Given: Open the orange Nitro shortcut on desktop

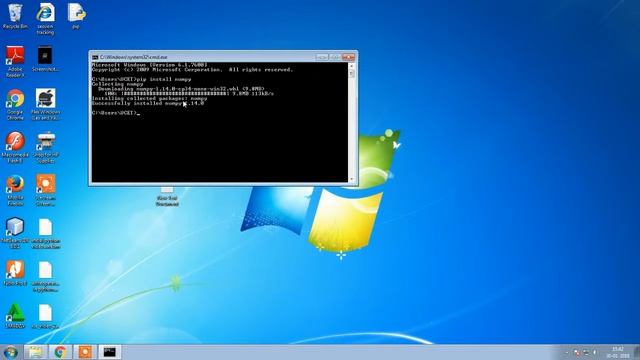Looking at the screenshot, I should pos(15,273).
